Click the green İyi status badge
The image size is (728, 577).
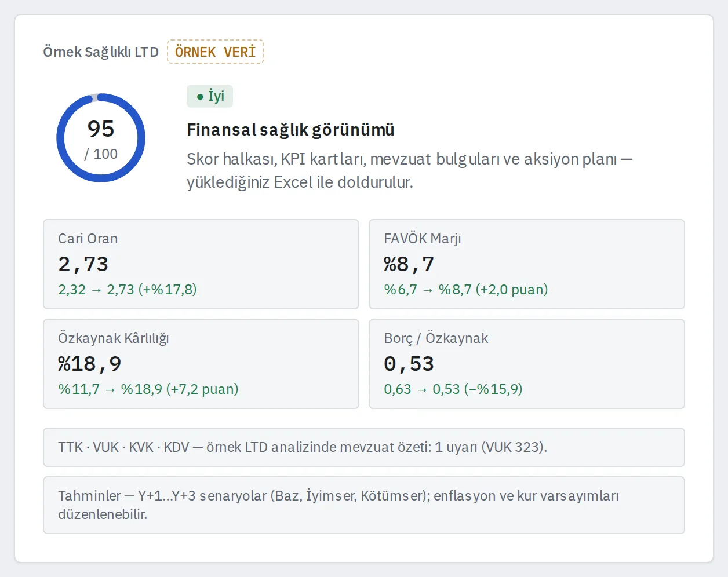point(210,96)
